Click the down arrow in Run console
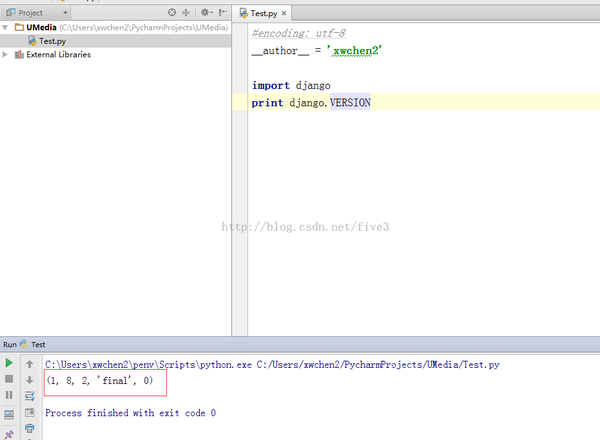 pyautogui.click(x=29, y=380)
